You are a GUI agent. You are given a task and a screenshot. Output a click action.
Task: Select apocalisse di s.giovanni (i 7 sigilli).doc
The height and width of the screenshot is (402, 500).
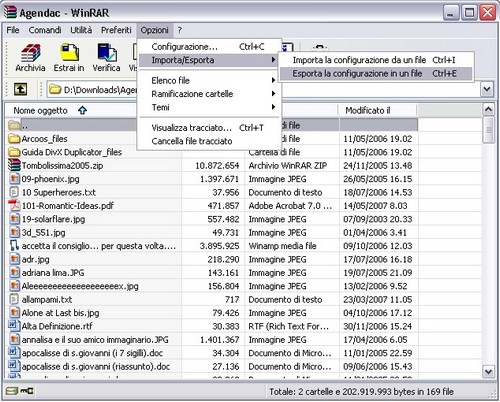click(x=92, y=353)
